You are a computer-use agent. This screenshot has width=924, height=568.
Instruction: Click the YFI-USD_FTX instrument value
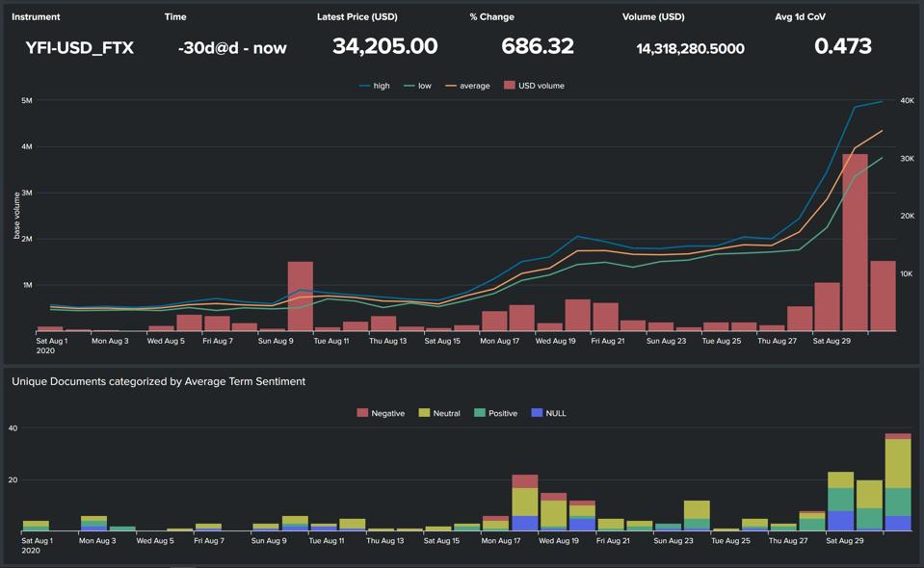(x=80, y=48)
